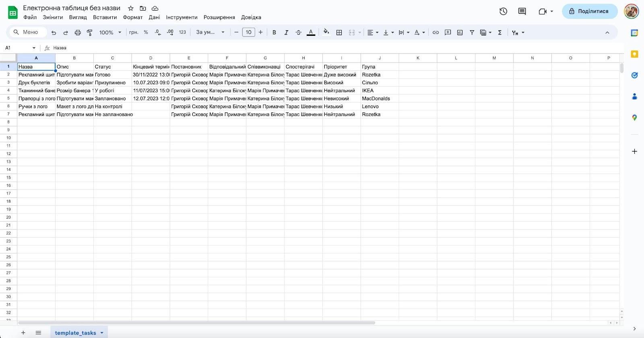Open the borders tool
Screen dimensions: 644x338
point(339,33)
